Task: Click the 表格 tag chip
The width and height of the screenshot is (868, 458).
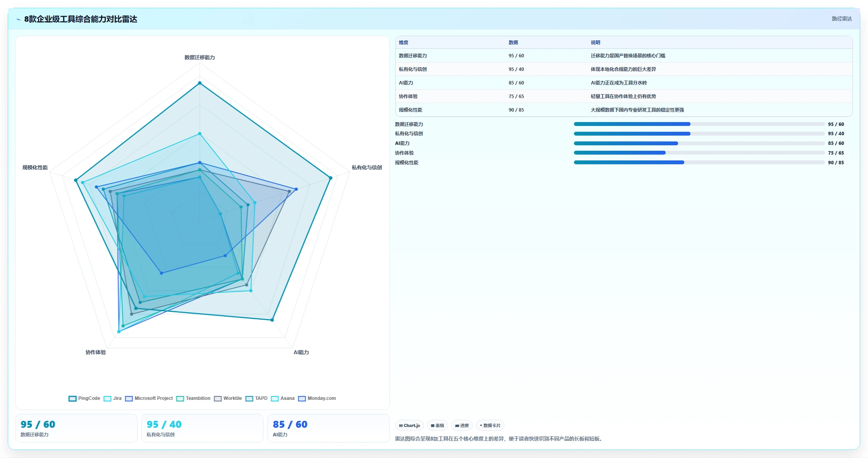Action: pos(437,425)
